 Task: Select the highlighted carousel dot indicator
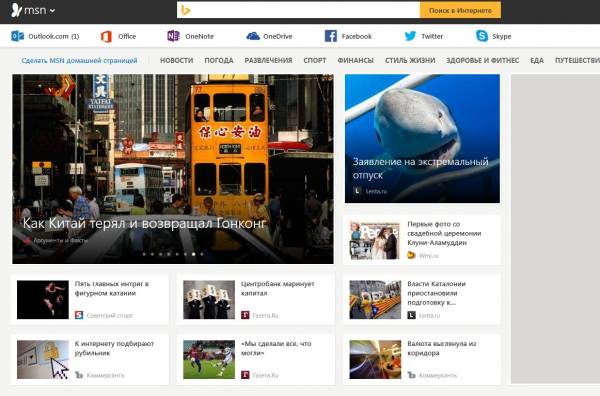(x=194, y=254)
